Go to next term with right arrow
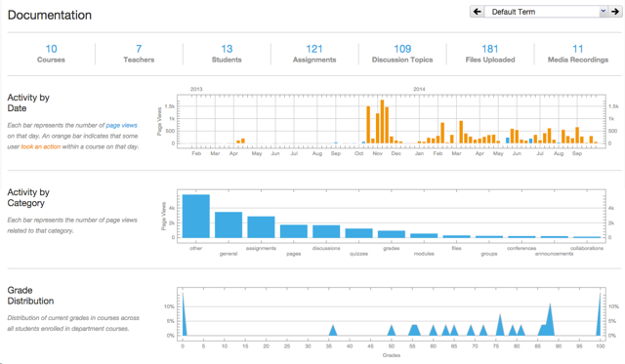625x364 pixels. (615, 12)
